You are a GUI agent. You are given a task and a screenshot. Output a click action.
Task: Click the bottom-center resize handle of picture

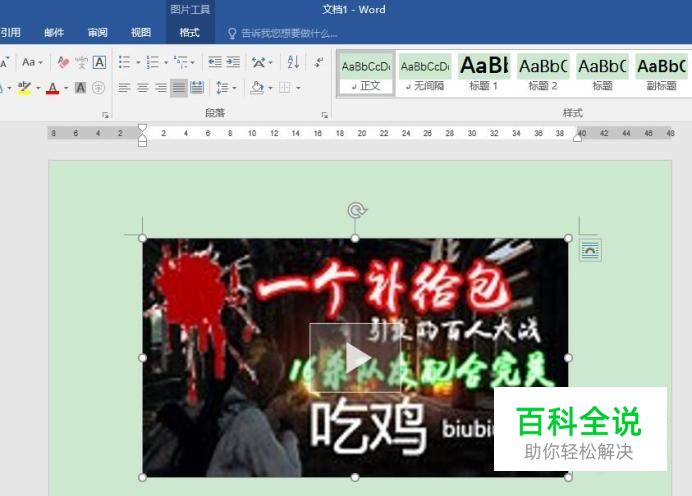click(355, 477)
